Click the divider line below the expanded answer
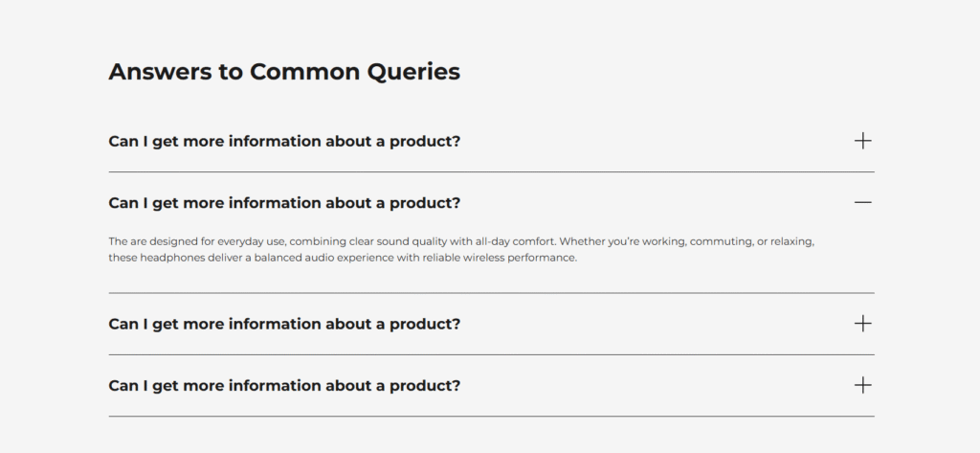This screenshot has height=453, width=980. point(491,293)
